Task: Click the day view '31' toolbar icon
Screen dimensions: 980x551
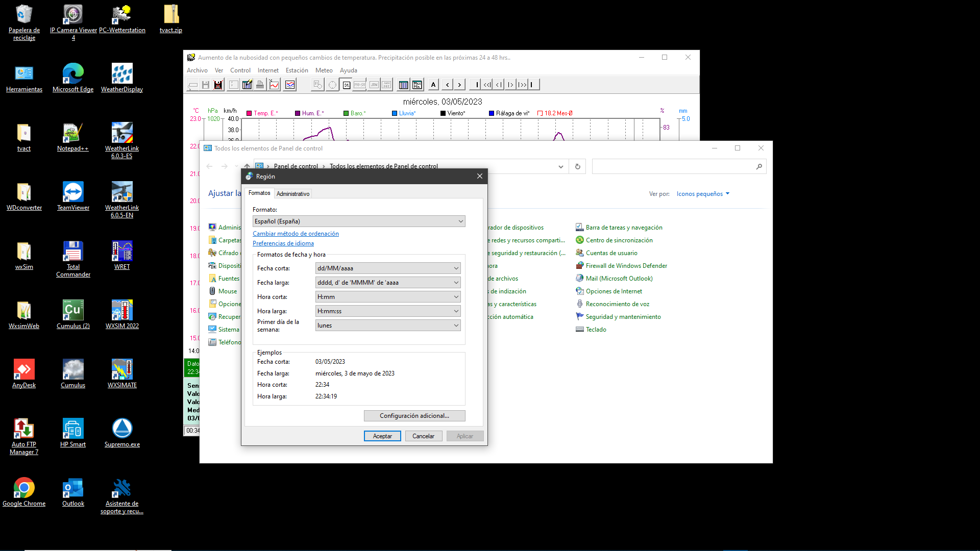Action: (347, 85)
